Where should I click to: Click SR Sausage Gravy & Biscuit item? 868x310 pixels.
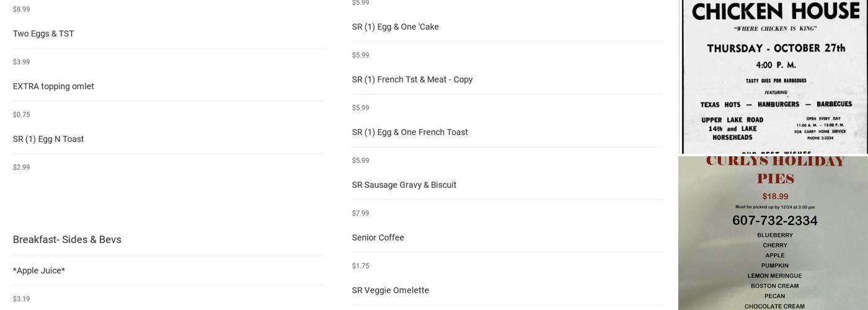404,185
